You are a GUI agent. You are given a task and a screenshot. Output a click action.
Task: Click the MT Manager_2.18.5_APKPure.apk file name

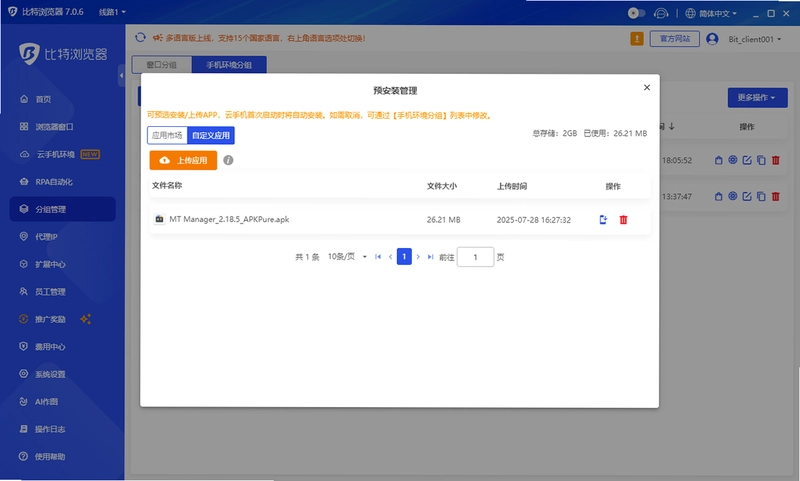pyautogui.click(x=229, y=219)
